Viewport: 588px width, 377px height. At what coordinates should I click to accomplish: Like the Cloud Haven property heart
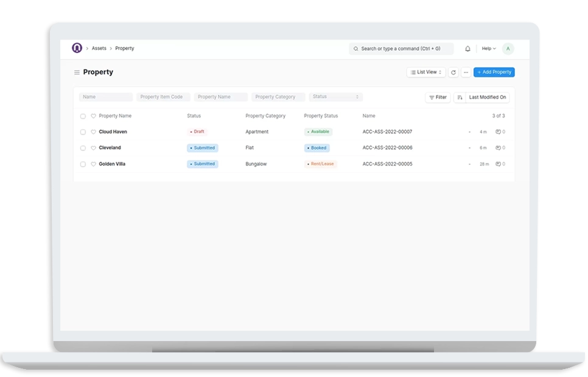pyautogui.click(x=93, y=132)
